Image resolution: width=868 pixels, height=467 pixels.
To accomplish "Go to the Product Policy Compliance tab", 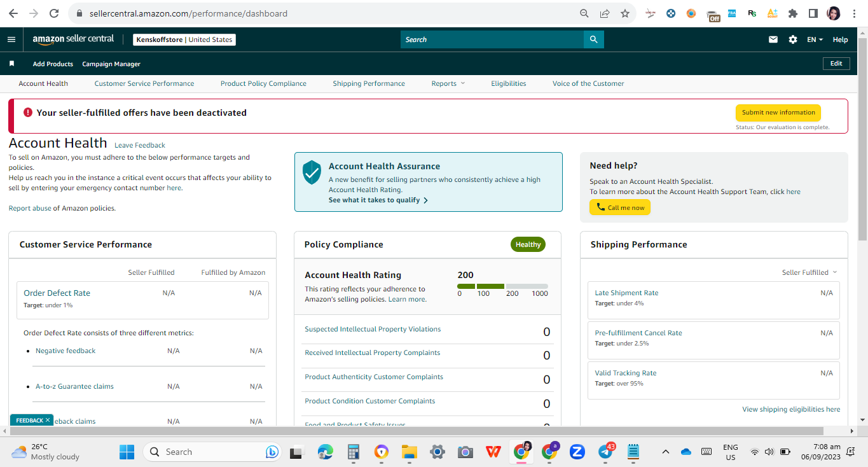I will (263, 83).
